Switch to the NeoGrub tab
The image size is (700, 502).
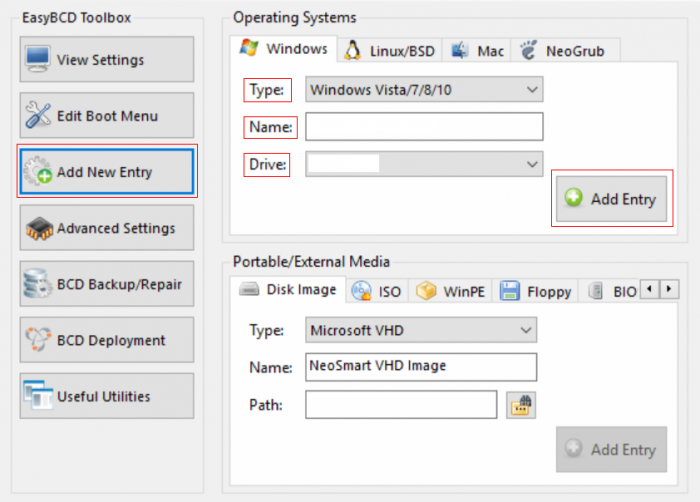(x=565, y=51)
